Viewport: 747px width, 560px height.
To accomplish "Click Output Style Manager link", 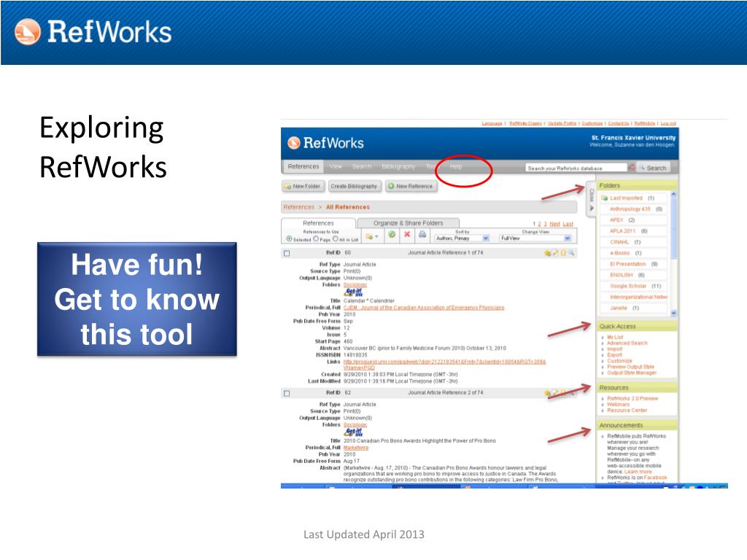I will [632, 373].
